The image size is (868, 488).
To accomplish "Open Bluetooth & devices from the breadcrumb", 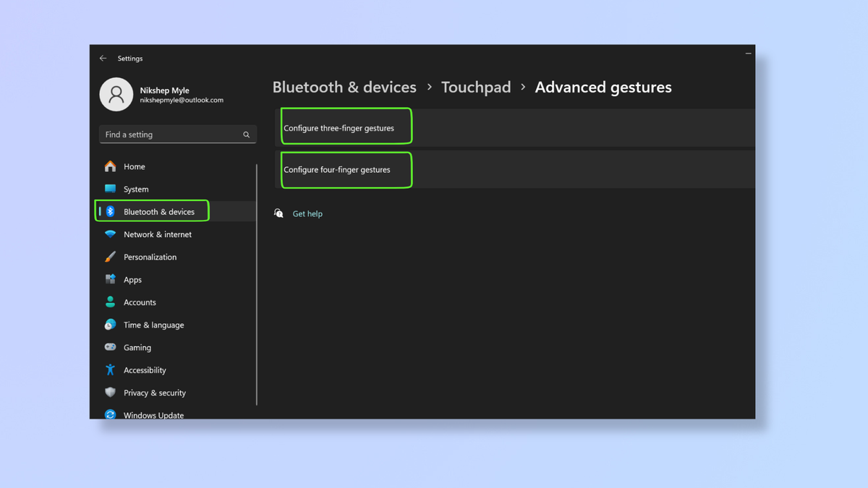I will click(x=344, y=87).
